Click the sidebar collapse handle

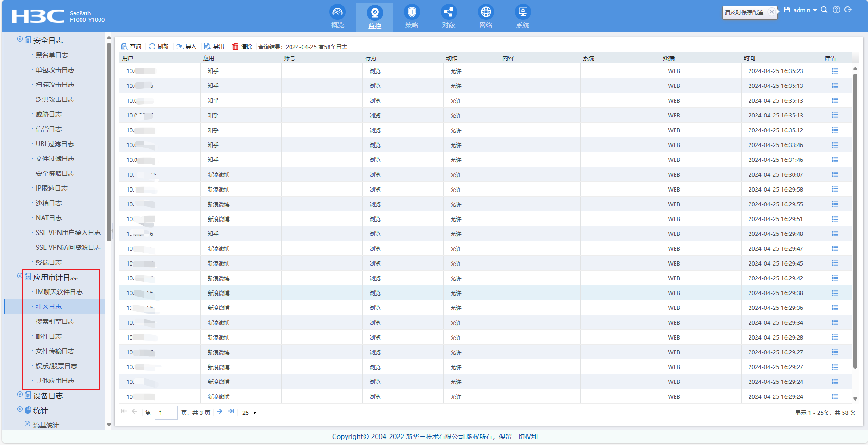[x=112, y=230]
